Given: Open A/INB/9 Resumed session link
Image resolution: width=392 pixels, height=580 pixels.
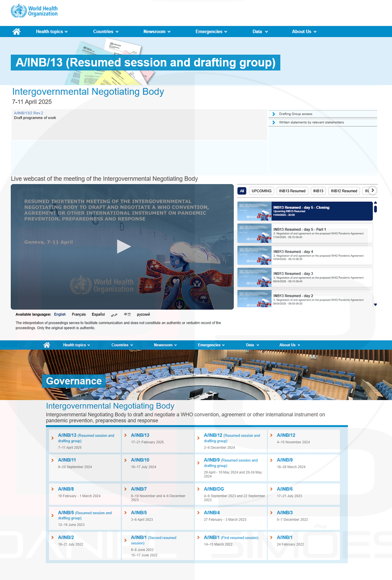Looking at the screenshot, I should pyautogui.click(x=231, y=463).
